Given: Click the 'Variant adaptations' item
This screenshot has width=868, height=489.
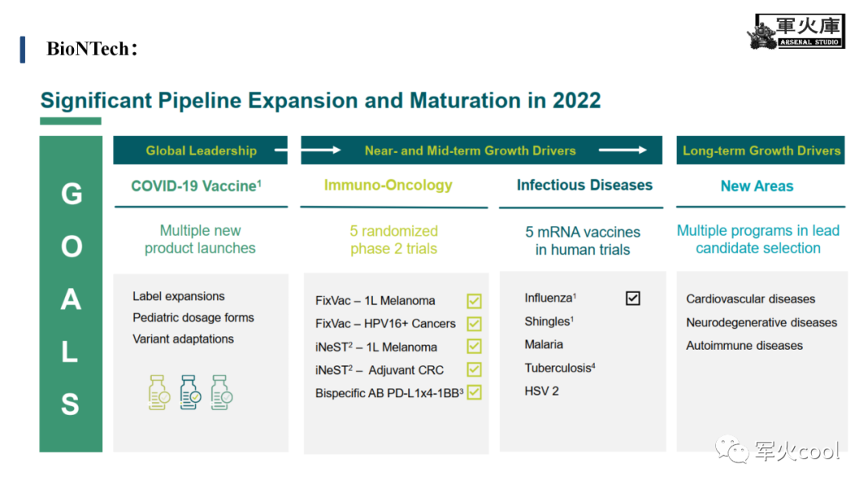Looking at the screenshot, I should pos(182,339).
